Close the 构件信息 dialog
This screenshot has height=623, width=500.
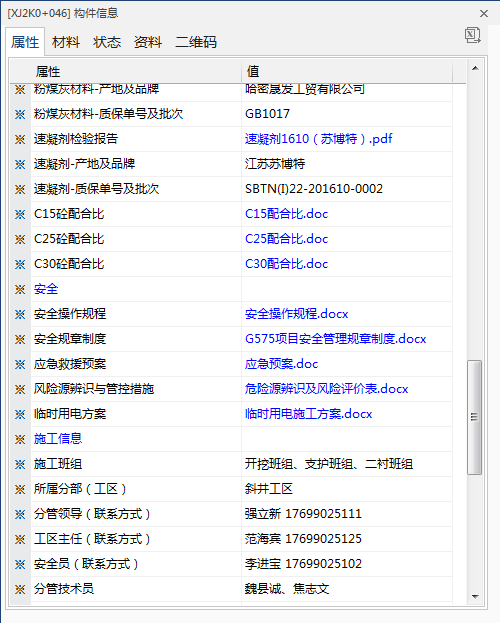pyautogui.click(x=484, y=14)
